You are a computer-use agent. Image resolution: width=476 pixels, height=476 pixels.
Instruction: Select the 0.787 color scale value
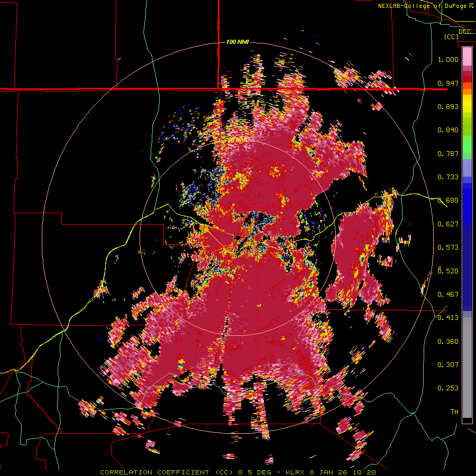pyautogui.click(x=448, y=153)
